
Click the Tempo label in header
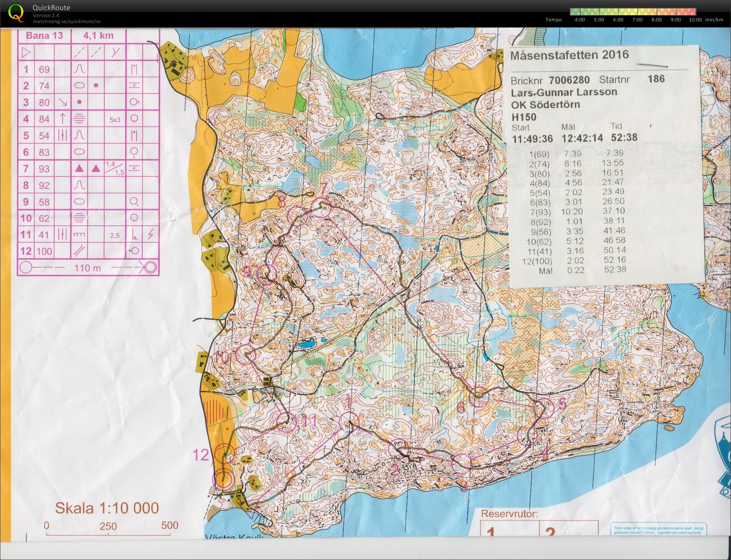pyautogui.click(x=554, y=20)
